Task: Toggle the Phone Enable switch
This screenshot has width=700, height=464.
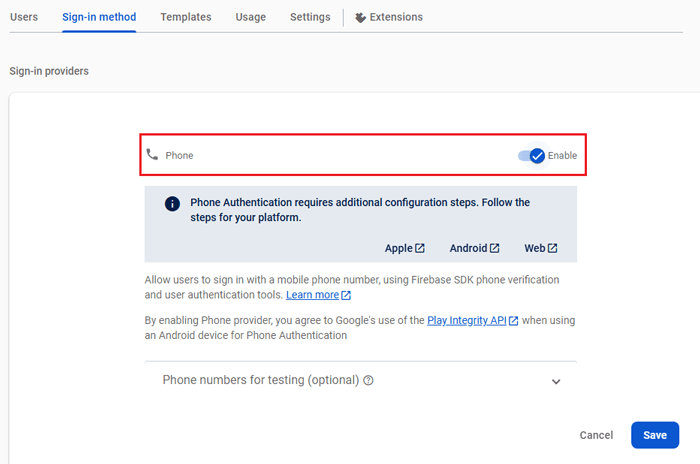Action: click(x=532, y=155)
